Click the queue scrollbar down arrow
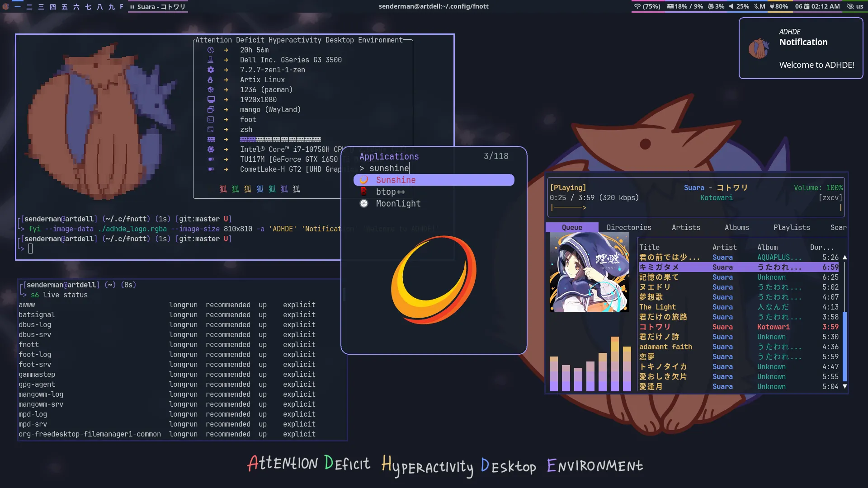The width and height of the screenshot is (868, 488). pyautogui.click(x=844, y=386)
